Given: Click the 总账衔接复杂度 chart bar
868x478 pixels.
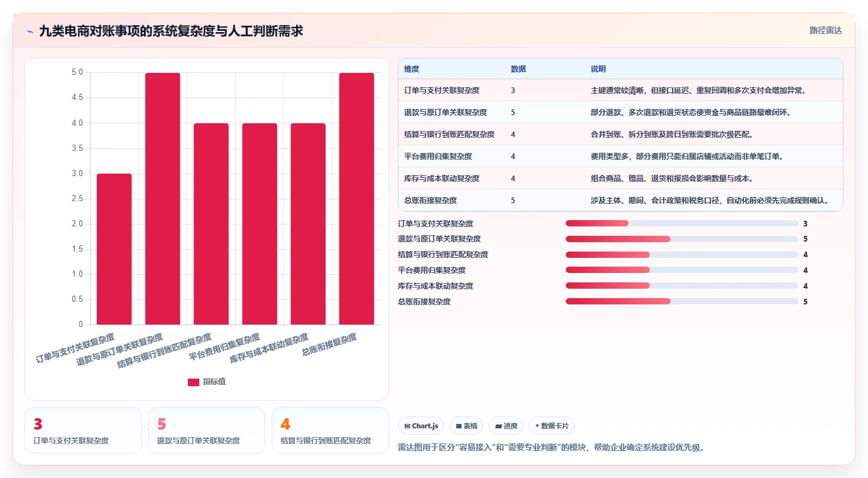Looking at the screenshot, I should click(x=356, y=199).
